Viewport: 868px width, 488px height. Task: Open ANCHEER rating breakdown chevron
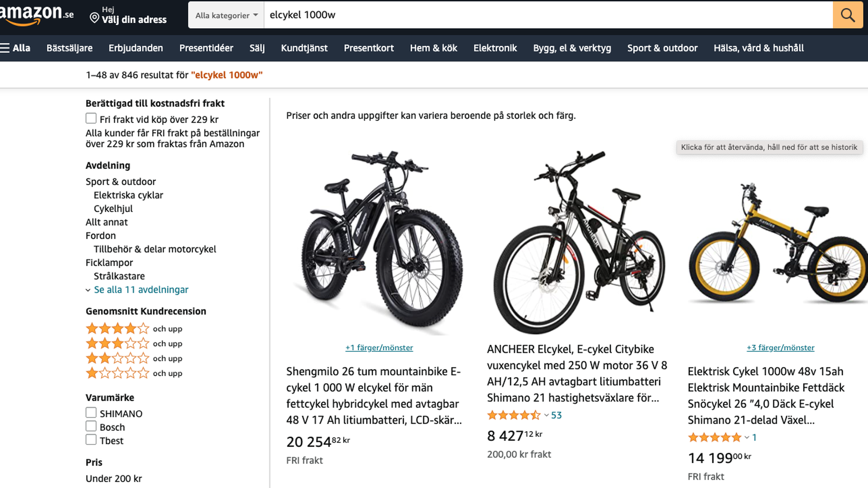point(546,415)
